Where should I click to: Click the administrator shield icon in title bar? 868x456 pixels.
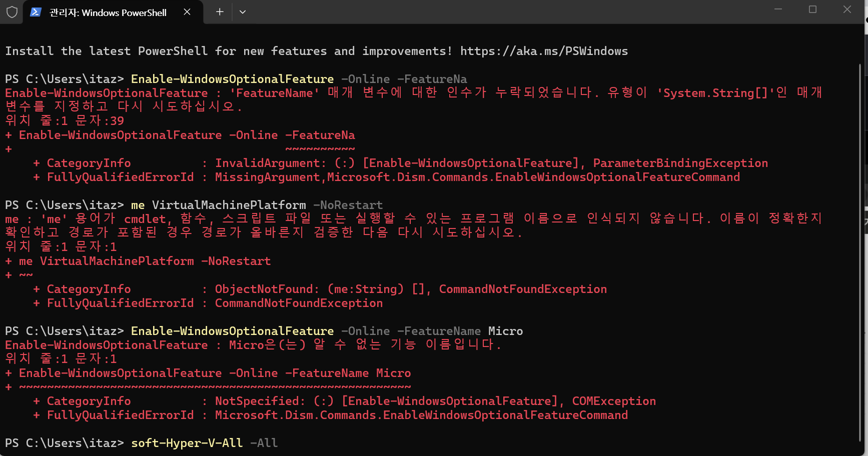click(12, 12)
